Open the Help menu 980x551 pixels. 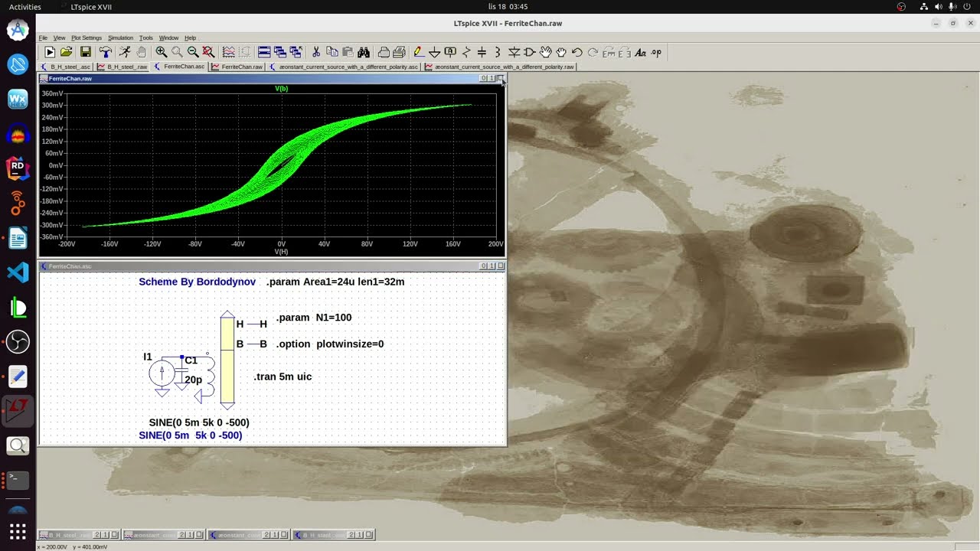[190, 37]
